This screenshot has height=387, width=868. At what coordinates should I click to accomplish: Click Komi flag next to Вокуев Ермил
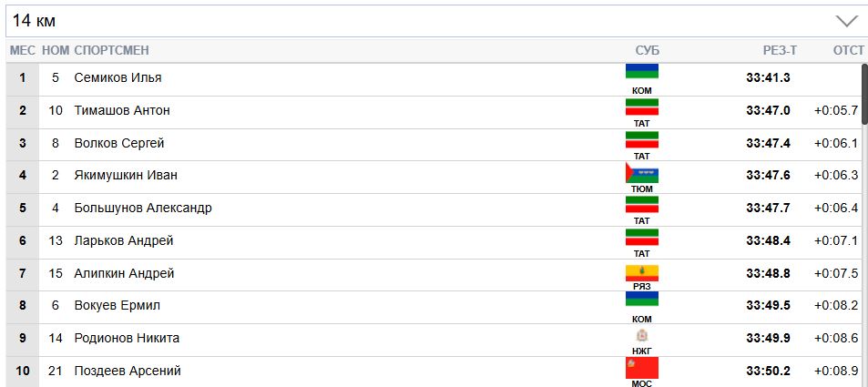(x=641, y=300)
